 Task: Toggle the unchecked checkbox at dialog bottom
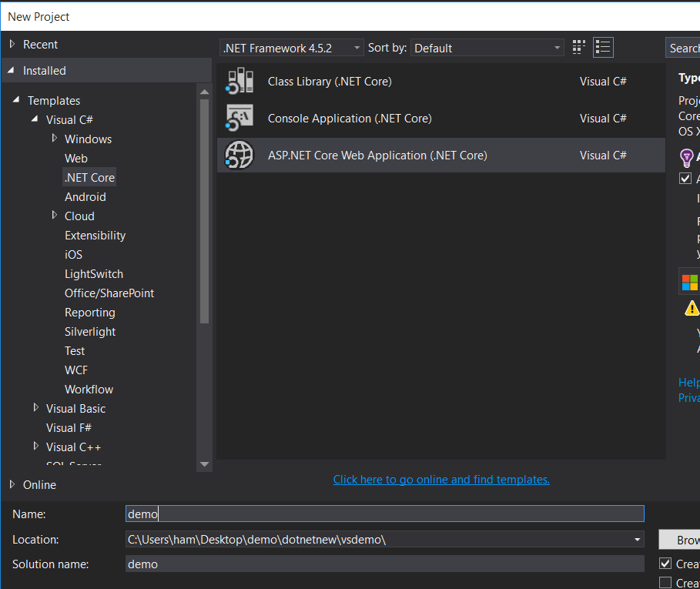665,582
